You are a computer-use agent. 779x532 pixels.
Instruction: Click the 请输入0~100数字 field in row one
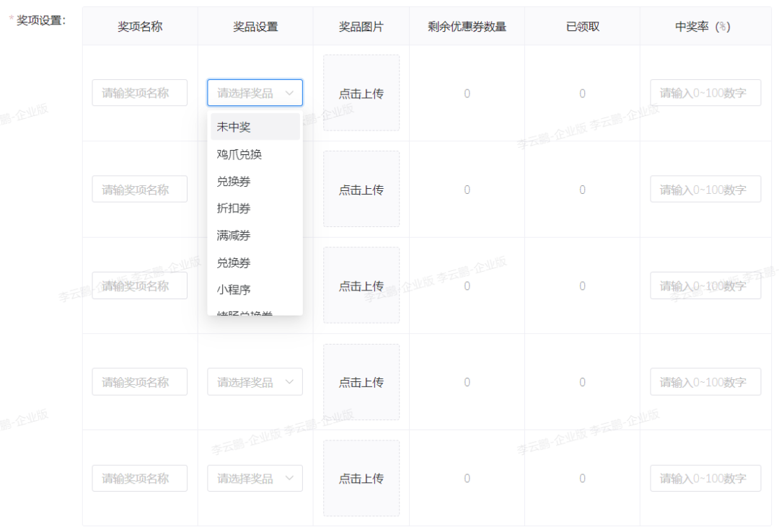[x=705, y=92]
